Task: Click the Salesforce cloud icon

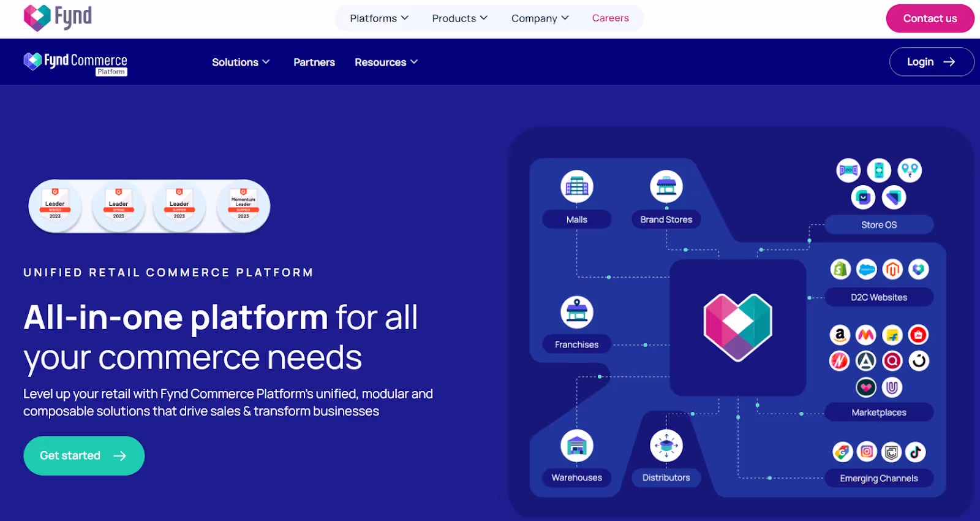Action: [x=866, y=269]
